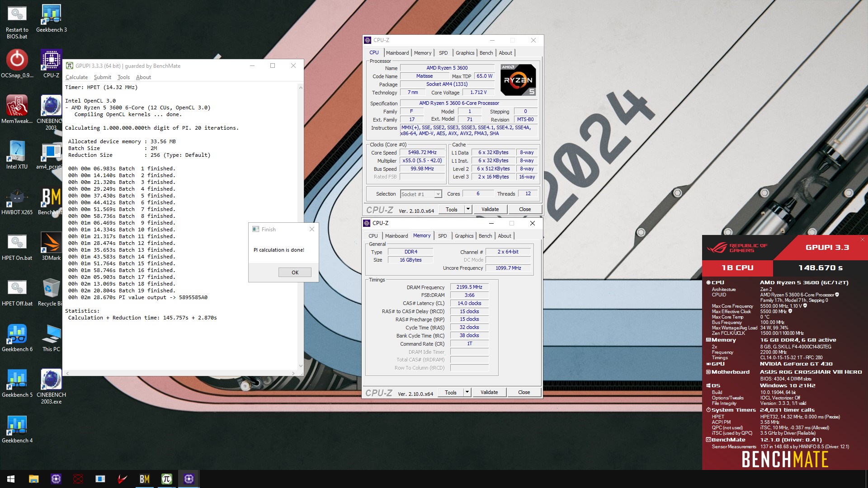Open 3DMark desktop shortcut

pyautogui.click(x=51, y=246)
